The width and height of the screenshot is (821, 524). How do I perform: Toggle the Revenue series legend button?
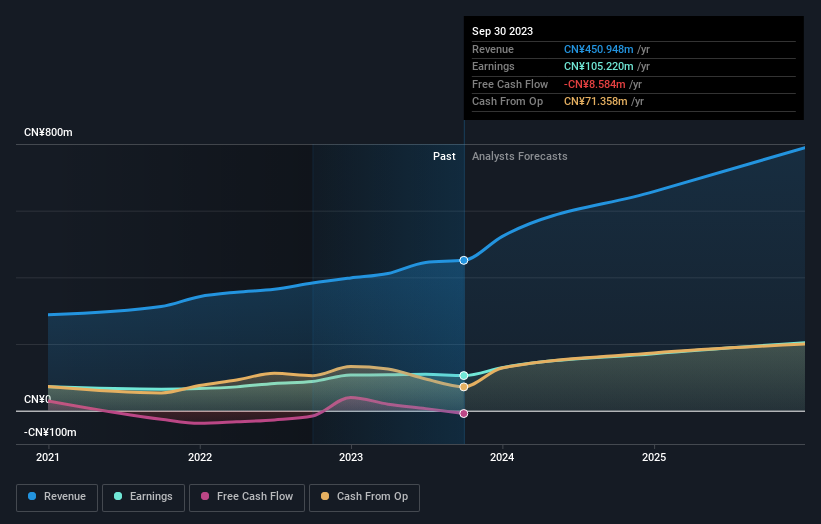[57, 497]
